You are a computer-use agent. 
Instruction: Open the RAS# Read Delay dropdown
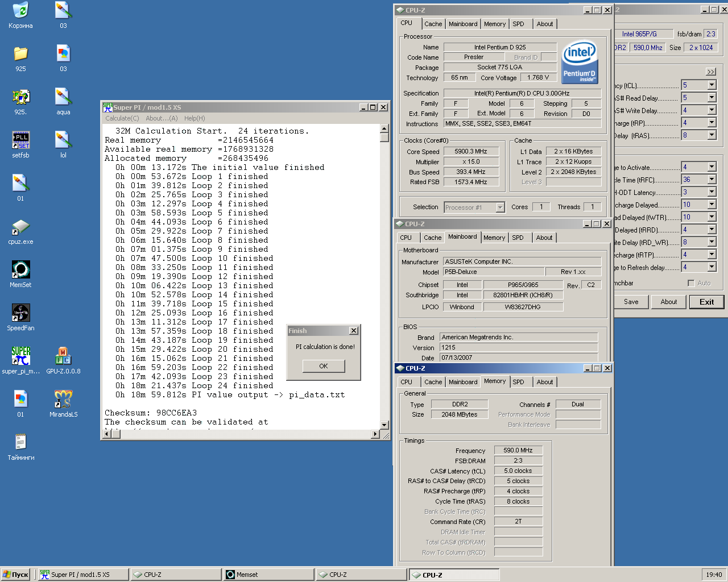[x=712, y=98]
